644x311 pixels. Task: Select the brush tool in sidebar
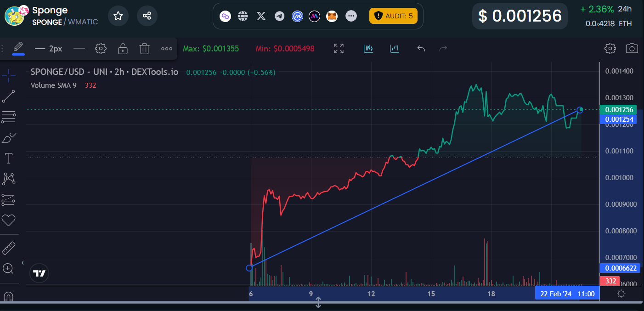(8, 138)
